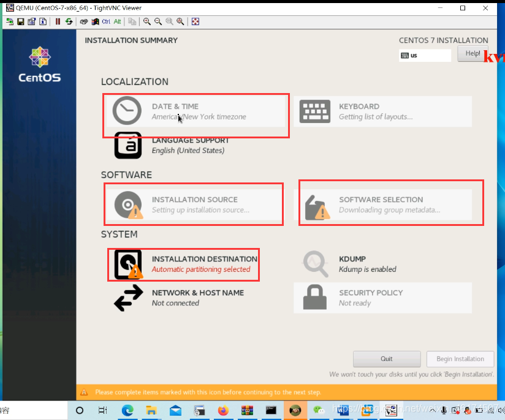Open the Keyboard layout settings
This screenshot has height=420, width=505.
[382, 111]
